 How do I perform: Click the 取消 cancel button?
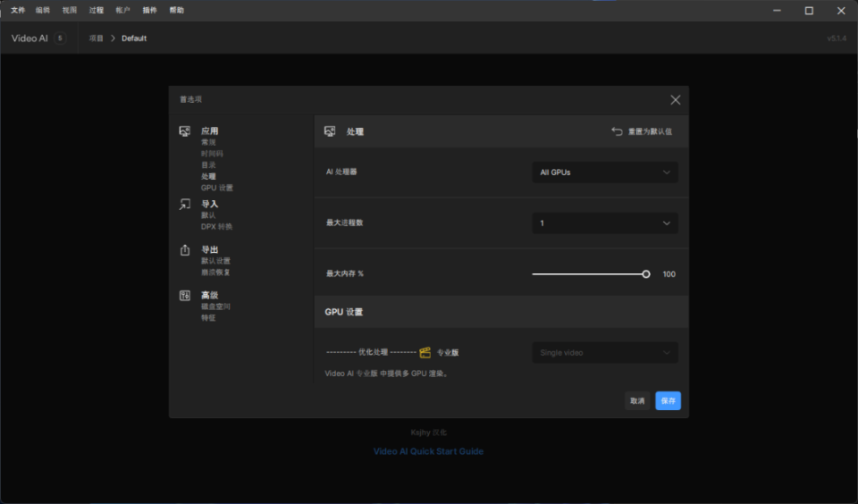637,401
